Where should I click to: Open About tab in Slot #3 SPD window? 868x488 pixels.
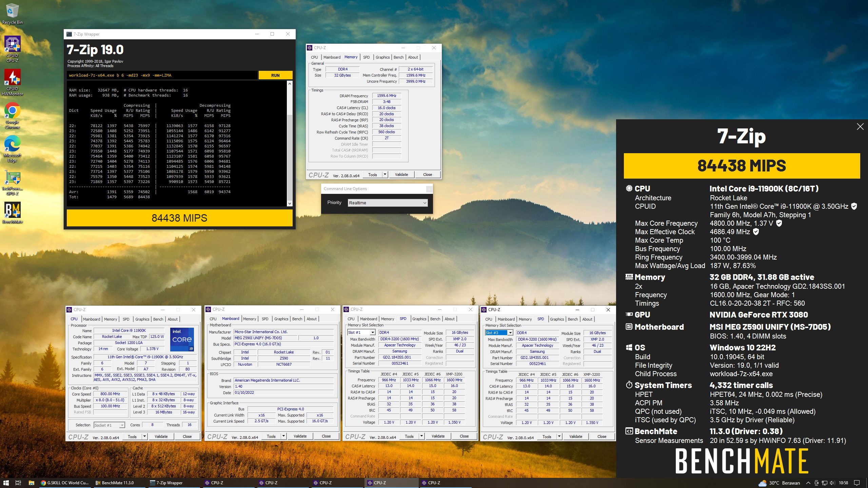[x=587, y=319]
